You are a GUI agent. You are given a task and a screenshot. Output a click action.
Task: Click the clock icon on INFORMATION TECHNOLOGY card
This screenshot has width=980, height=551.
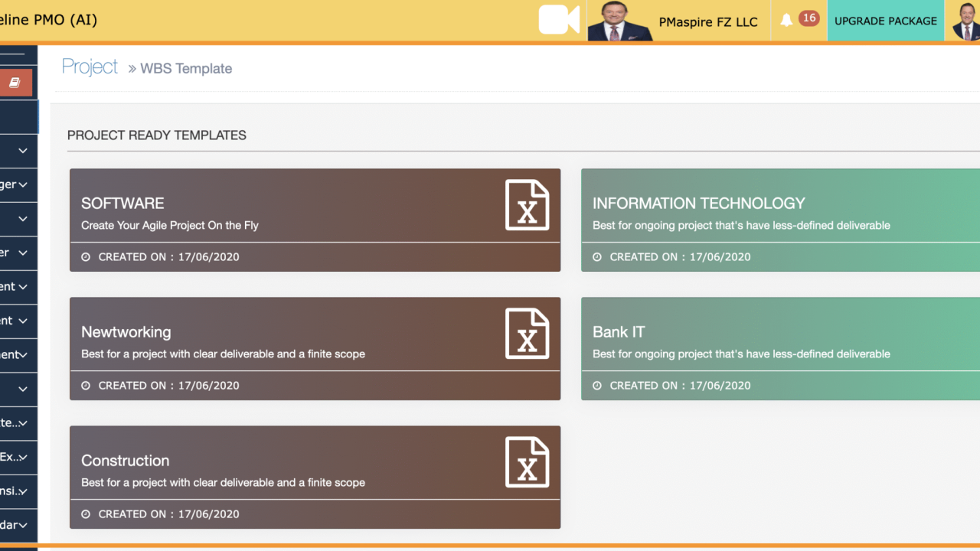597,257
